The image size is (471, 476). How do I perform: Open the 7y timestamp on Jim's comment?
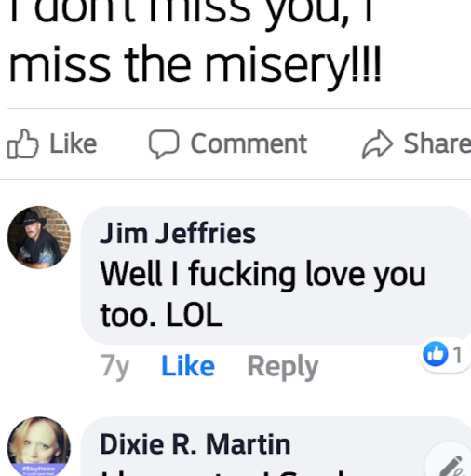tap(114, 367)
